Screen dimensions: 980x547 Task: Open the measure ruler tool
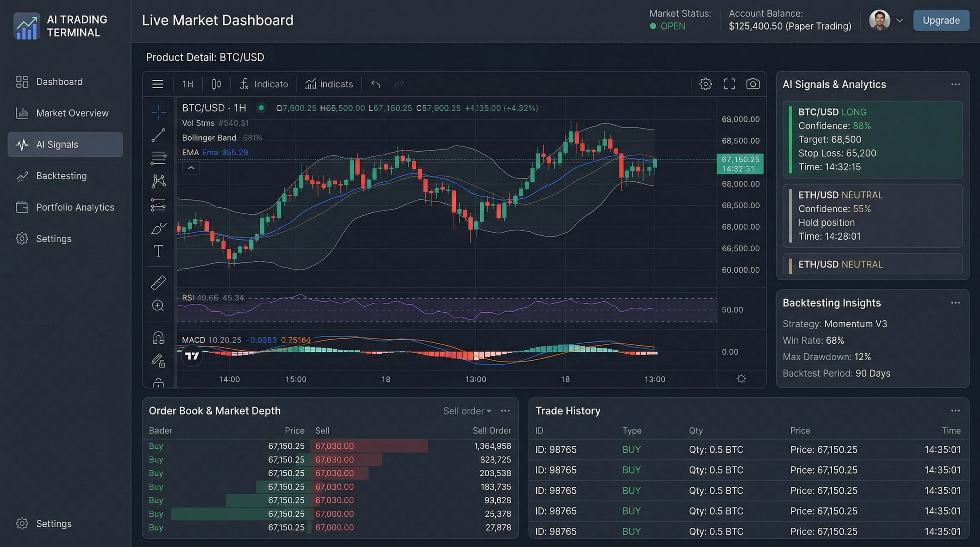(x=158, y=282)
